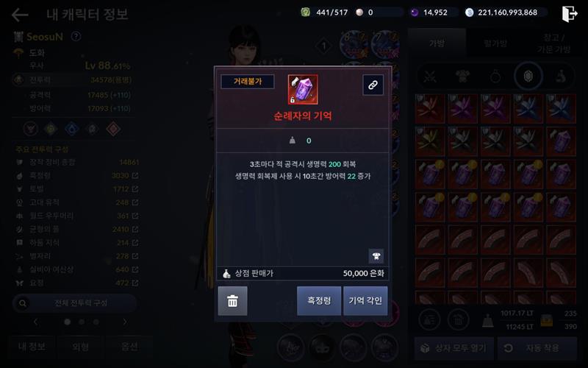Viewport: 588px width, 368px height.
Task: Open 흑정령 combat power detail link
Action: 135,175
